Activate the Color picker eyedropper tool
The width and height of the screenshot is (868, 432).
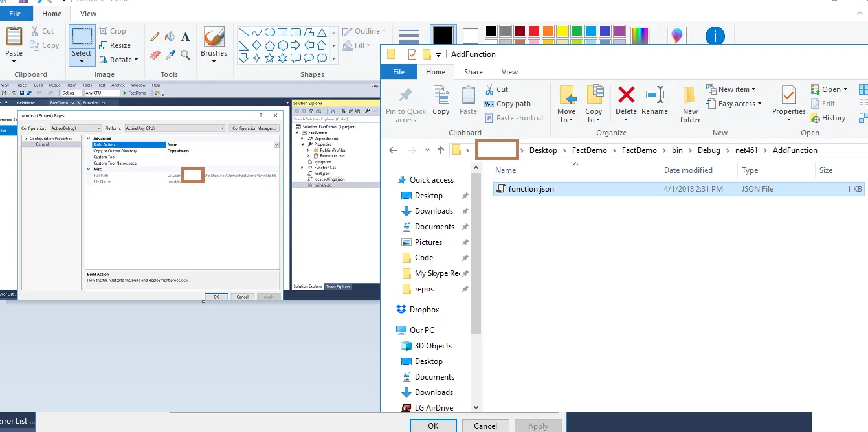170,55
